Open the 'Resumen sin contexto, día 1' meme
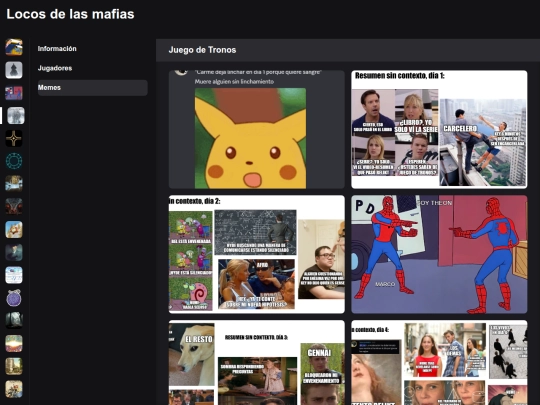The width and height of the screenshot is (540, 405). pyautogui.click(x=439, y=129)
